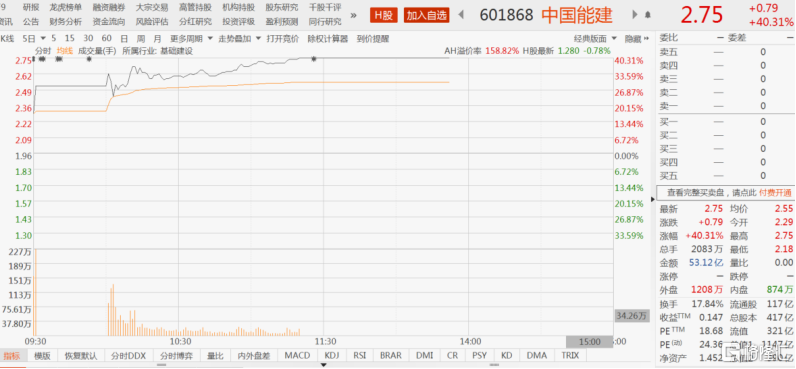The image size is (796, 369).
Task: Click the 加入自选 button
Action: pos(427,15)
